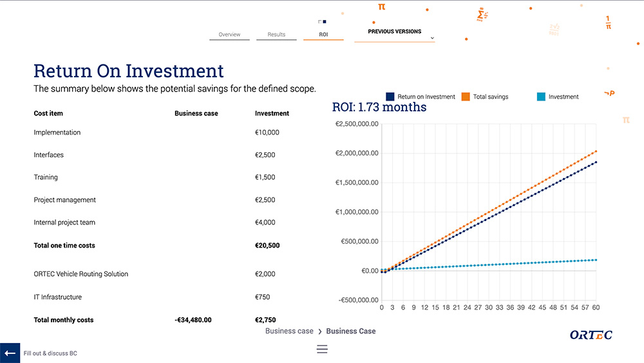
Task: Click the -€34,480.00 monthly business case value
Action: (193, 320)
